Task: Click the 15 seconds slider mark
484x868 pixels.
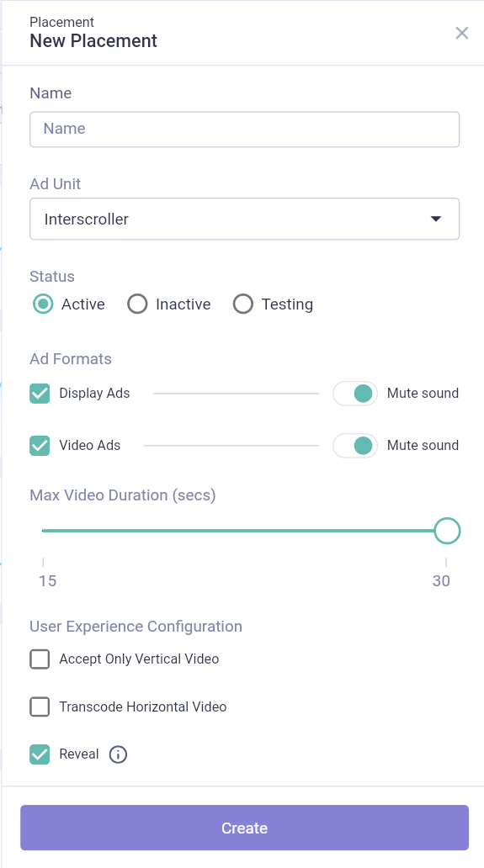Action: [x=48, y=580]
